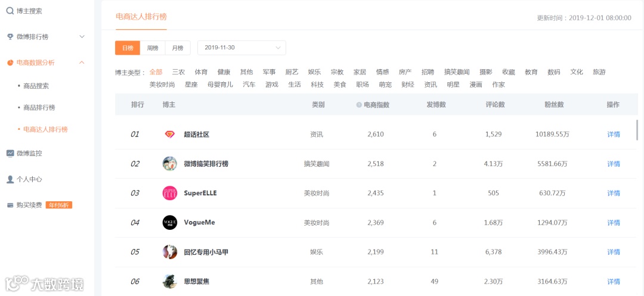644x296 pixels.
Task: Select the 日榜 daily ranking toggle
Action: pos(128,48)
